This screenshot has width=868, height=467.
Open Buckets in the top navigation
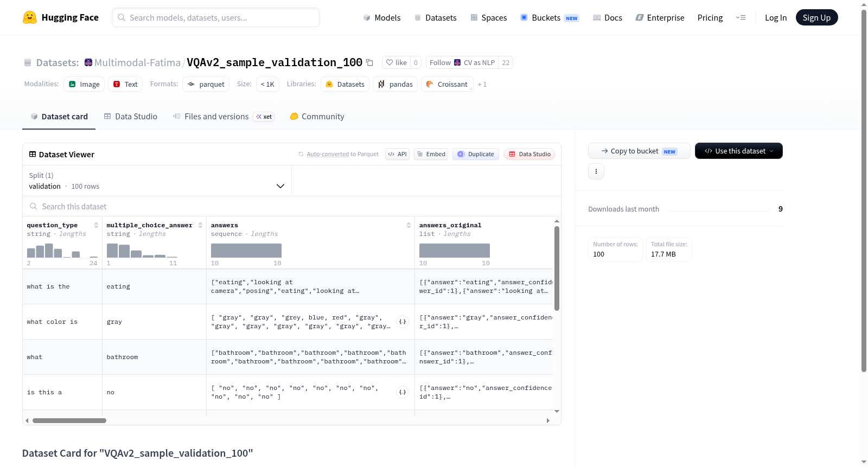point(550,17)
